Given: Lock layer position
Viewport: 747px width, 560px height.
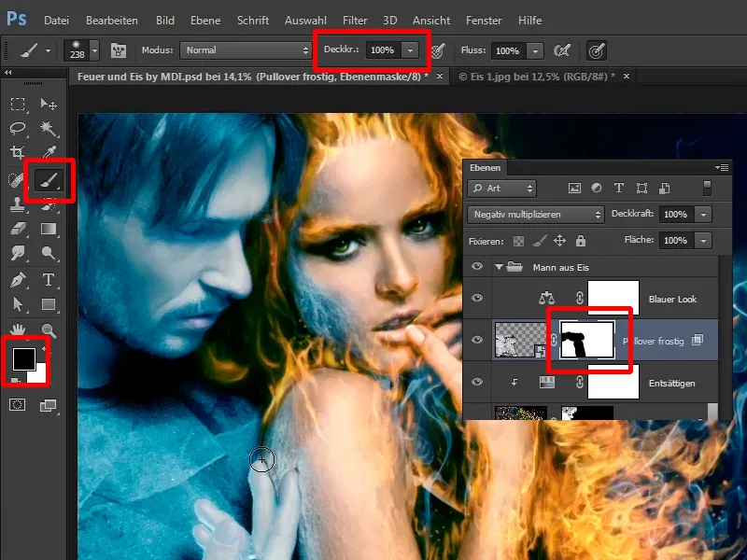Looking at the screenshot, I should pos(559,241).
